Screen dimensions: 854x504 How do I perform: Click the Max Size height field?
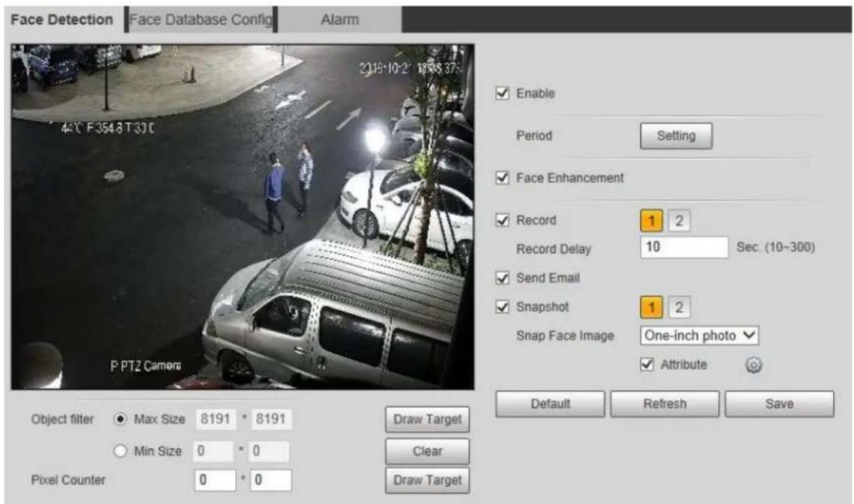pyautogui.click(x=272, y=419)
